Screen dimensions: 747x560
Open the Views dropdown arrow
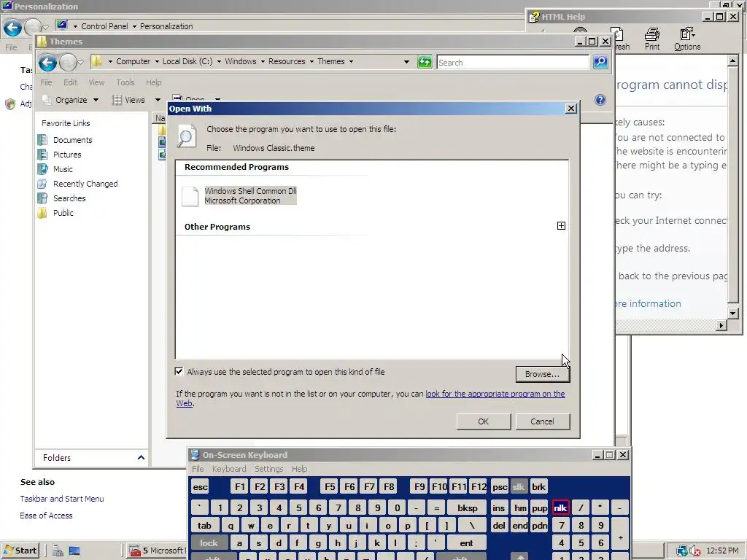coord(158,100)
